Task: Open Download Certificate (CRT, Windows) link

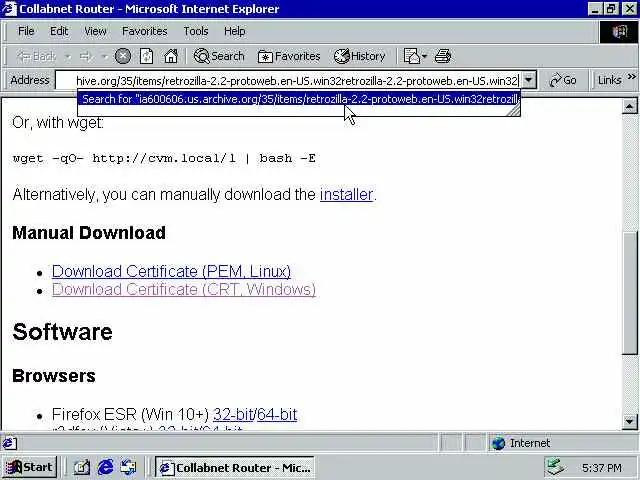Action: click(x=184, y=289)
